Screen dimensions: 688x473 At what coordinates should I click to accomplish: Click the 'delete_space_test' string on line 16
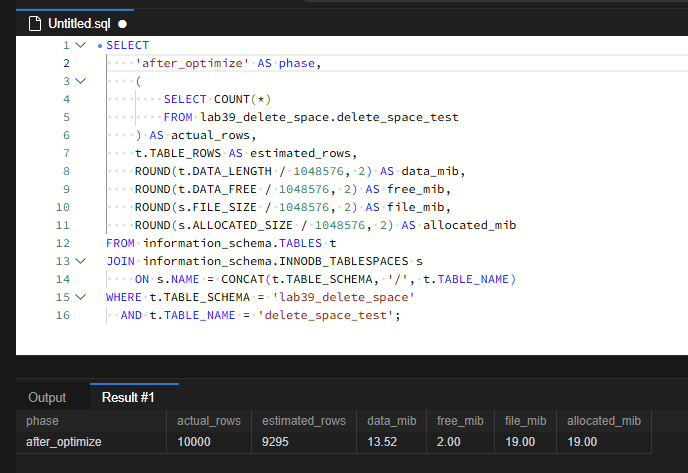pos(326,315)
